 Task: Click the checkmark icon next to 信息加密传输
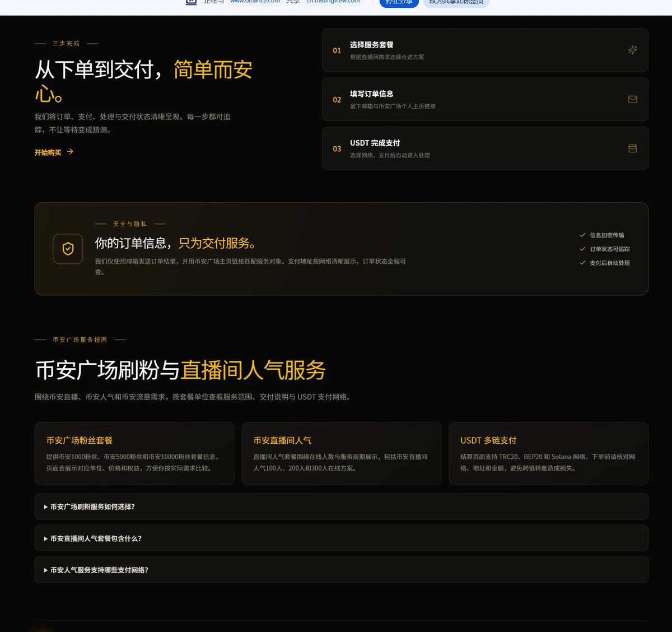[582, 235]
